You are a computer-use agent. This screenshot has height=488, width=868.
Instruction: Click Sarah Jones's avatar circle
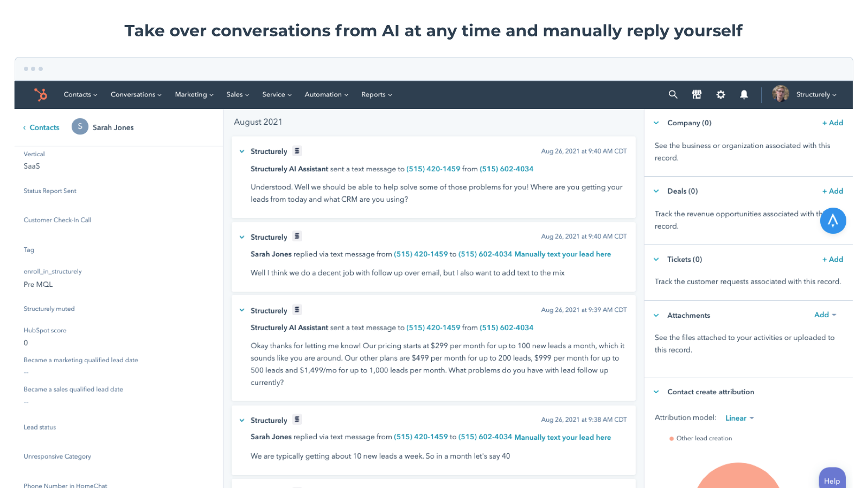click(80, 127)
